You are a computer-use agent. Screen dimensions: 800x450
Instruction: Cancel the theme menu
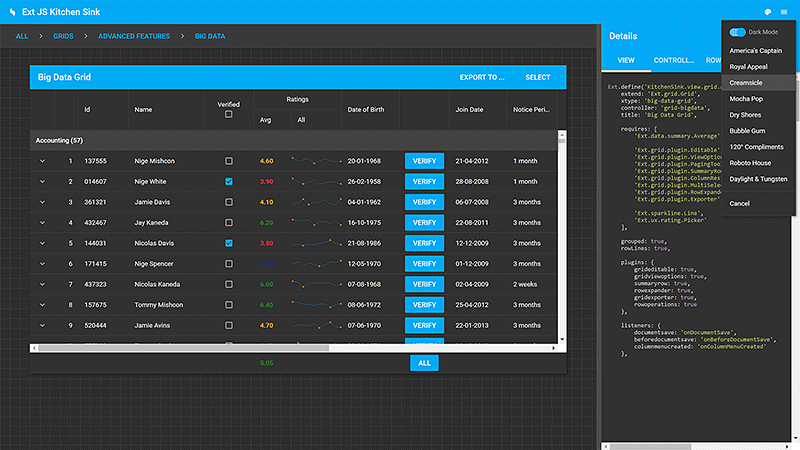pos(740,203)
